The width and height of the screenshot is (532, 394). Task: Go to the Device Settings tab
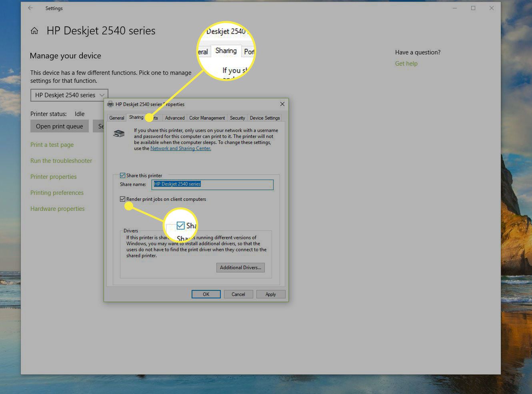pyautogui.click(x=265, y=118)
